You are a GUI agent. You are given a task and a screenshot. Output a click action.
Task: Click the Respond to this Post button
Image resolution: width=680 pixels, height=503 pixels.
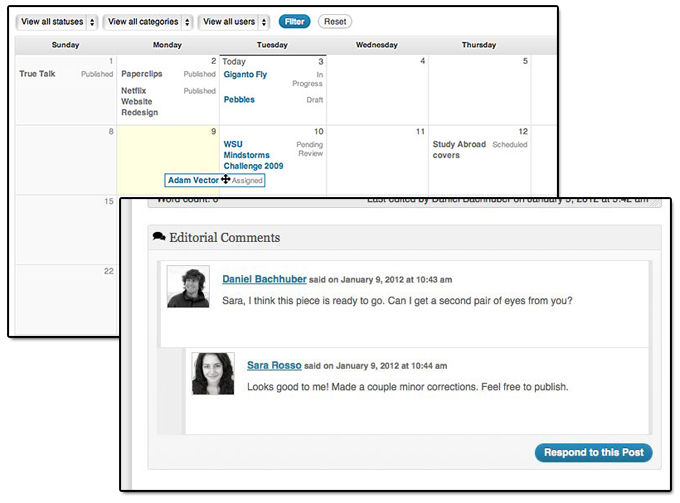click(594, 453)
